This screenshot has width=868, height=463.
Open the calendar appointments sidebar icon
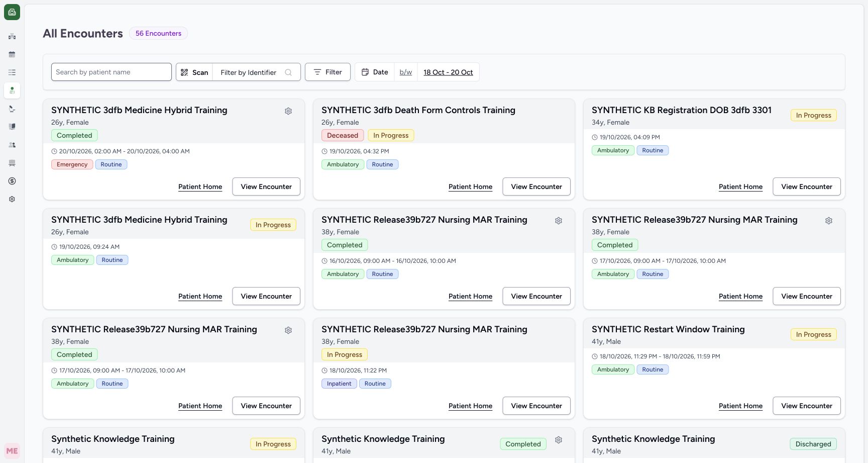12,54
